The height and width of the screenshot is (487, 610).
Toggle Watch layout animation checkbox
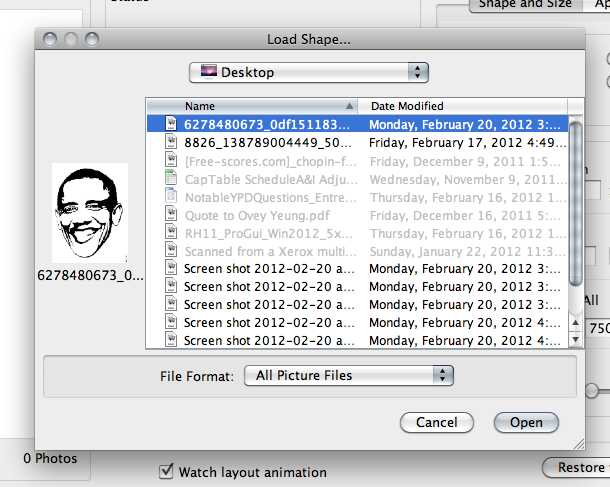167,471
